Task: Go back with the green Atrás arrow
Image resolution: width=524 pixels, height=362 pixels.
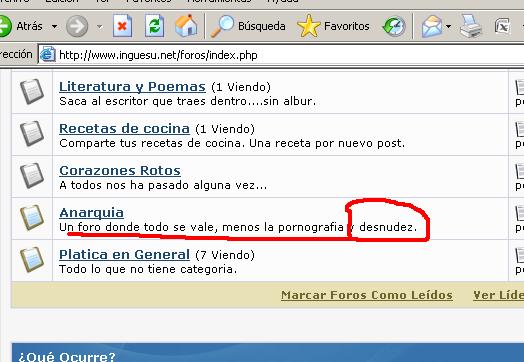Action: [x=22, y=26]
